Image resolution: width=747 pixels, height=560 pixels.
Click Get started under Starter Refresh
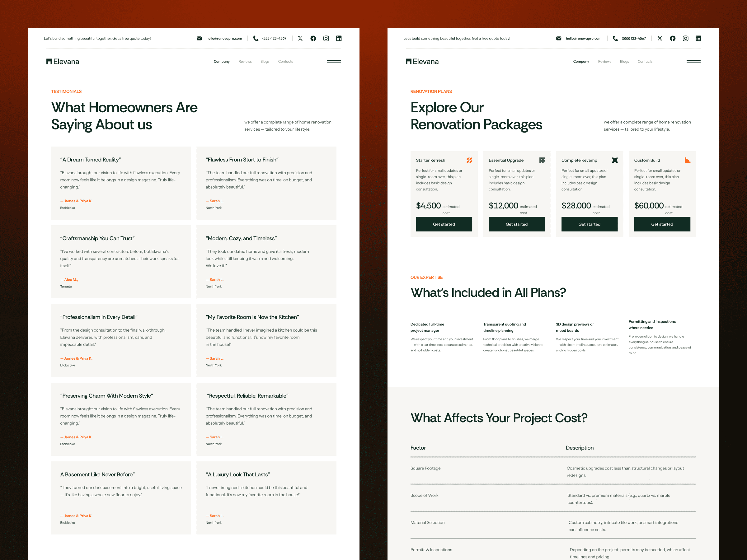point(444,224)
